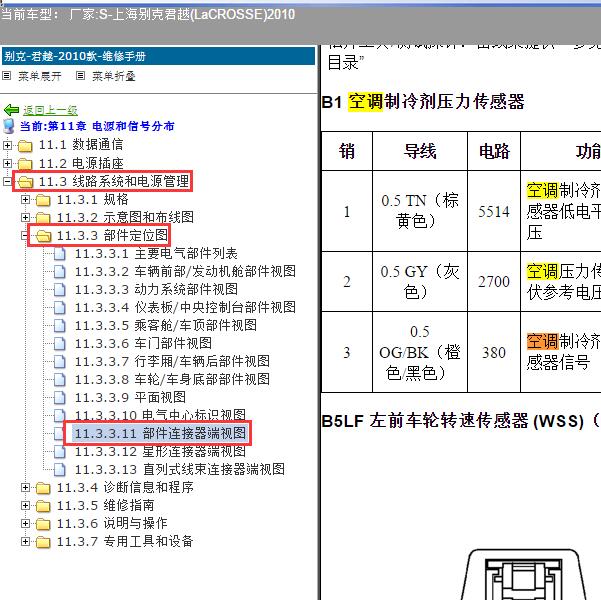Click the 菜单折叠 list icon
Image resolution: width=601 pixels, height=600 pixels.
[x=80, y=76]
